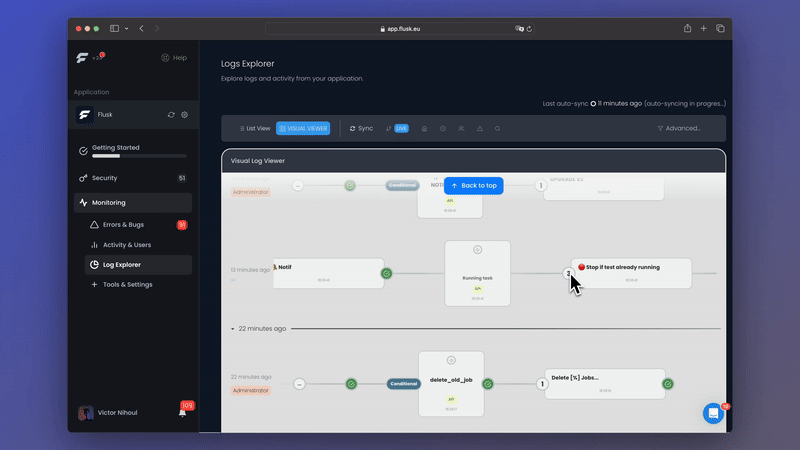
Task: Click minus circle in the top faded row
Action: pos(298,186)
